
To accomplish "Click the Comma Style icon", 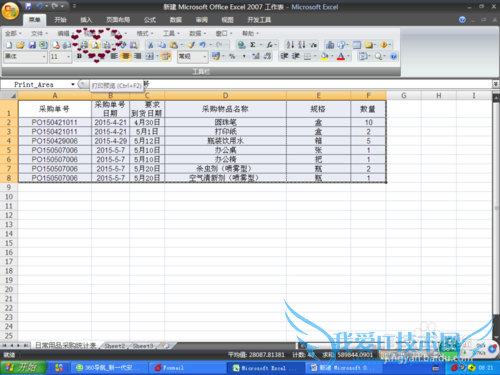I will click(244, 56).
